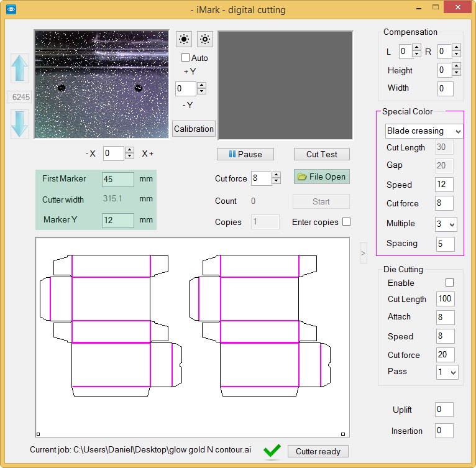Click the Y offset value field
The height and width of the screenshot is (468, 476).
[x=186, y=89]
